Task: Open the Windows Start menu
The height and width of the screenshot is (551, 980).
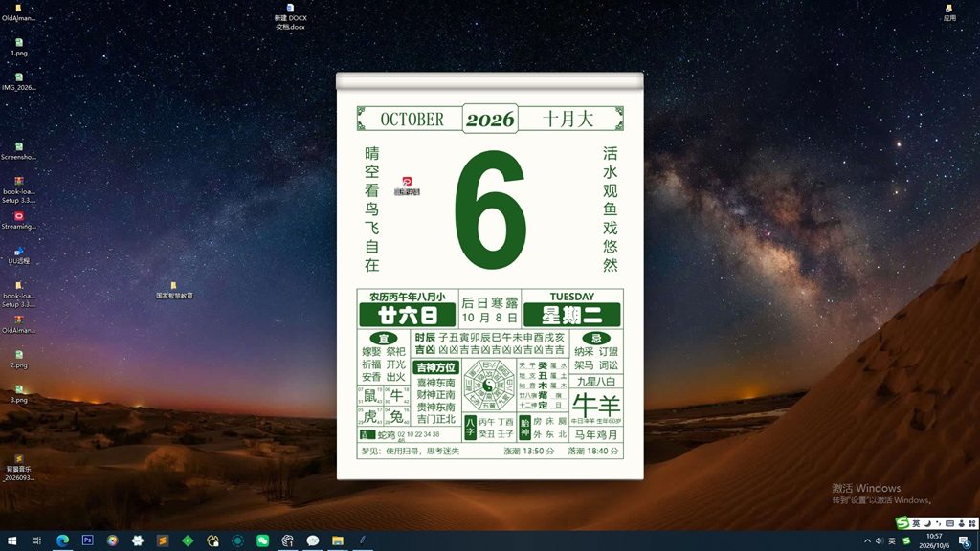Action: tap(11, 540)
